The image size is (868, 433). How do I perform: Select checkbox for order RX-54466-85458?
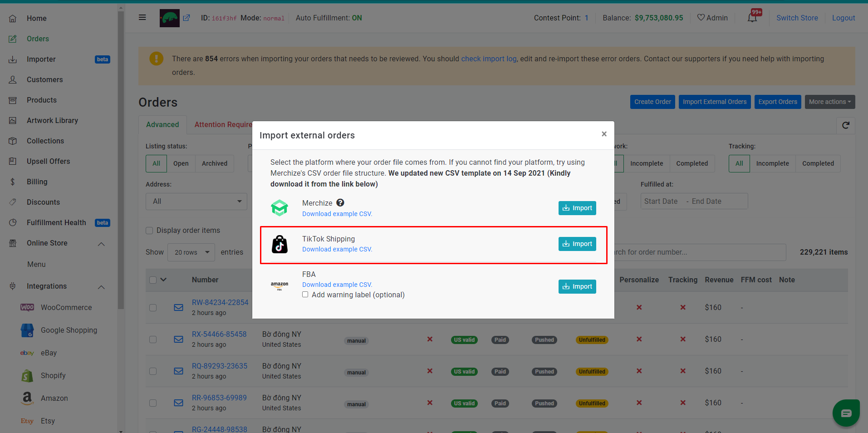pos(153,340)
